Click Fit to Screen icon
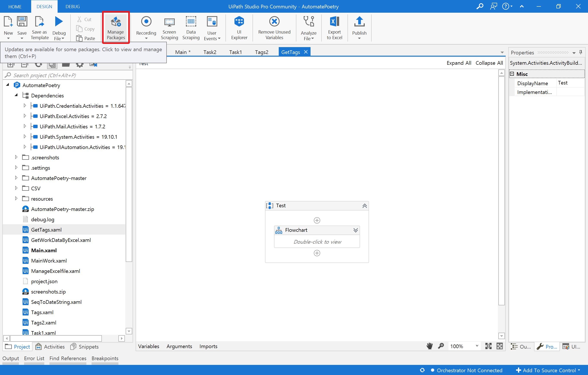 point(488,346)
